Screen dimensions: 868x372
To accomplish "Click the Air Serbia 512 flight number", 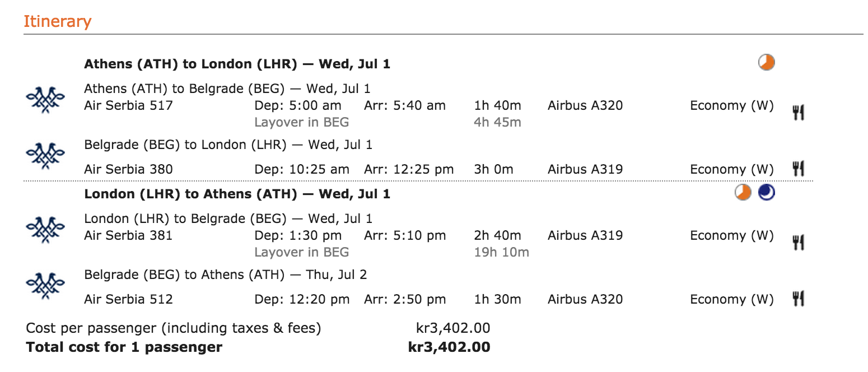I will point(128,299).
